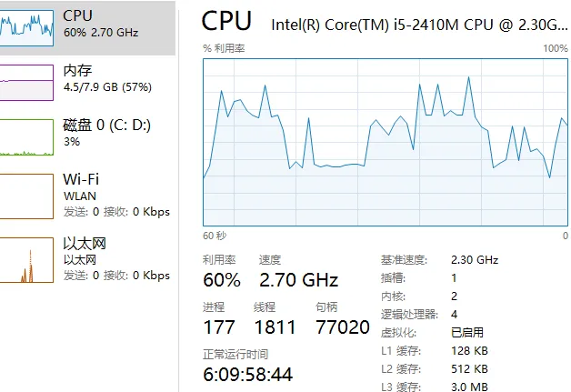571x392 pixels.
Task: Select 磁盘 0 (C: D:) entry
Action: [x=87, y=137]
